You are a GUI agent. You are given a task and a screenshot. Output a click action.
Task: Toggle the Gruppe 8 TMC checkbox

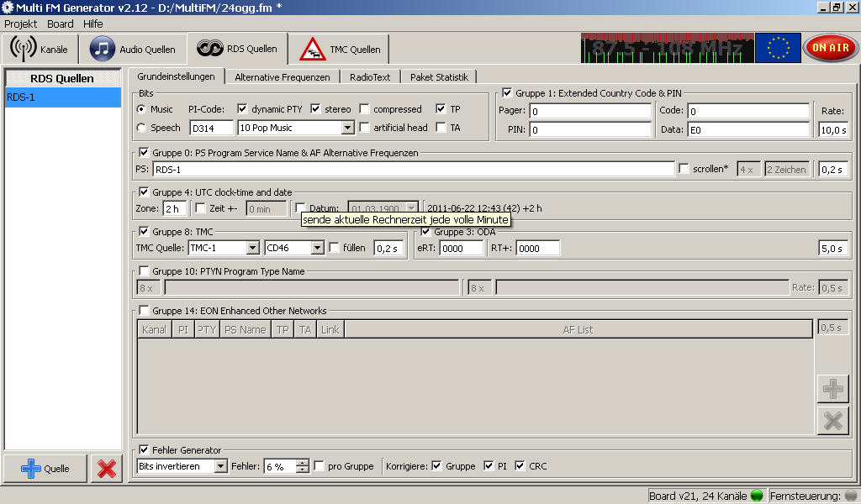144,232
